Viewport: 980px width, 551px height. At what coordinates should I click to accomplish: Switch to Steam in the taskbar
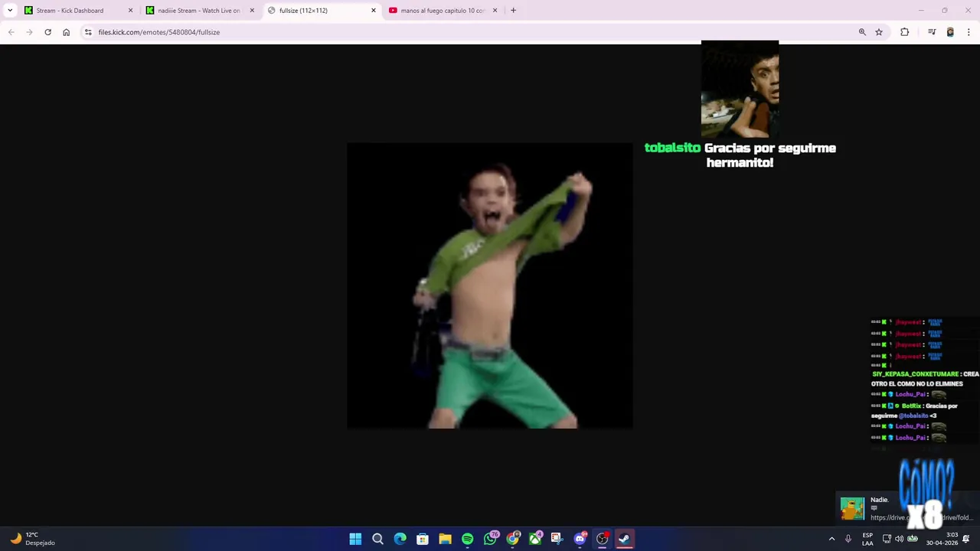pos(624,539)
